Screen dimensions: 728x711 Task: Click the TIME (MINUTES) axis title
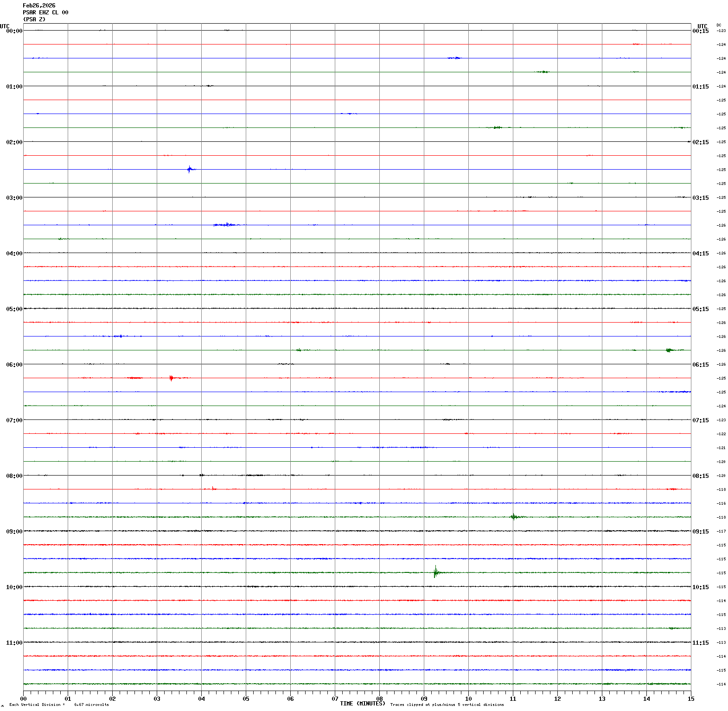tap(362, 704)
